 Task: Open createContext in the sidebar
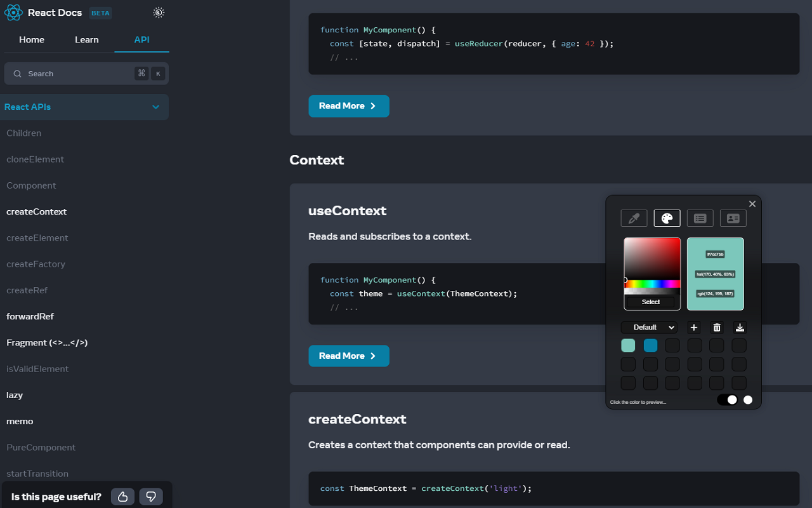(x=36, y=211)
